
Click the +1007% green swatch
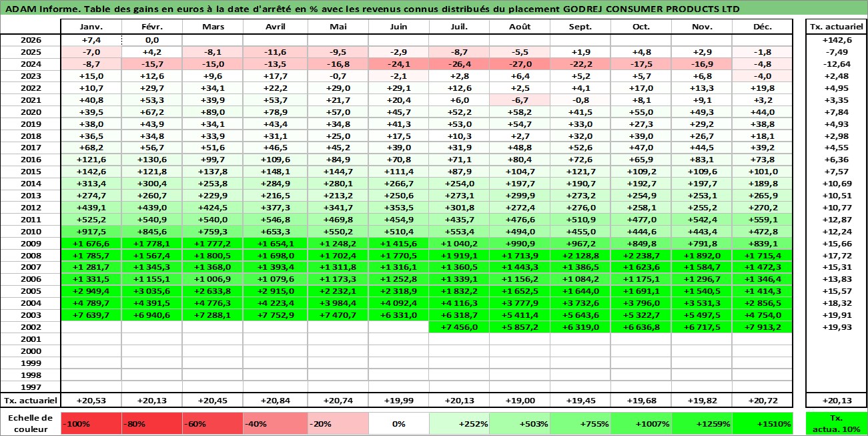click(641, 423)
